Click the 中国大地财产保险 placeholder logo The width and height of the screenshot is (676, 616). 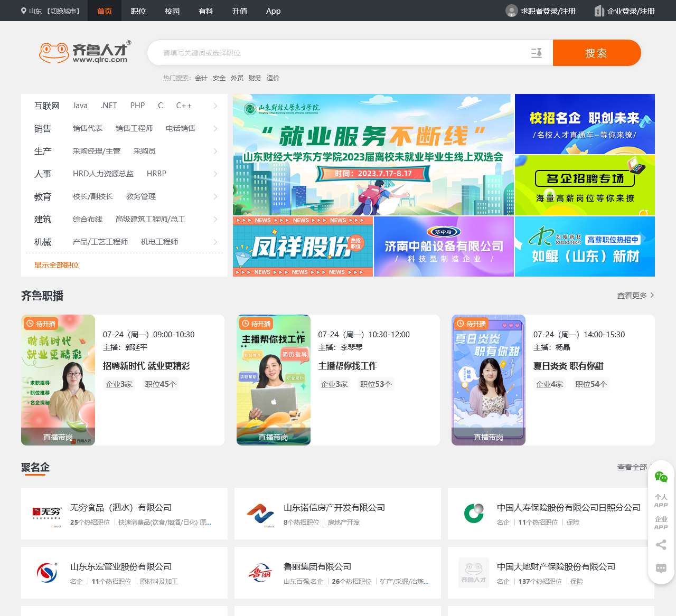tap(474, 573)
